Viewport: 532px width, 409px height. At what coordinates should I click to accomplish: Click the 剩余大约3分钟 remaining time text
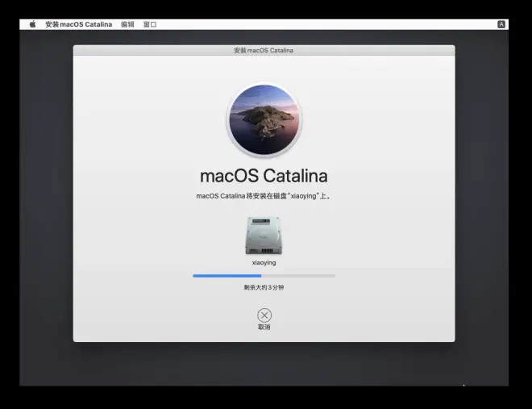pos(264,287)
